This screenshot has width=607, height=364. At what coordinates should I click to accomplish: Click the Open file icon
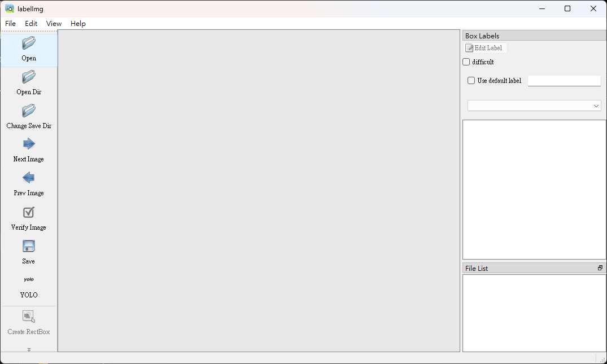point(29,43)
